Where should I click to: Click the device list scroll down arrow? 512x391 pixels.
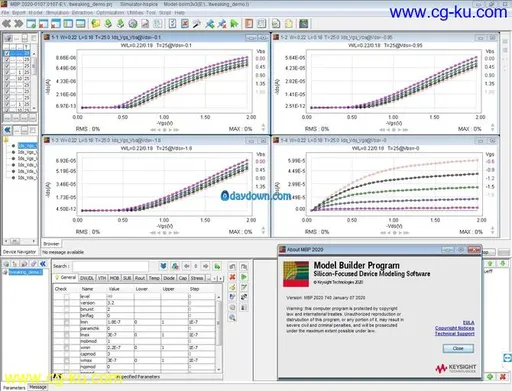34,109
